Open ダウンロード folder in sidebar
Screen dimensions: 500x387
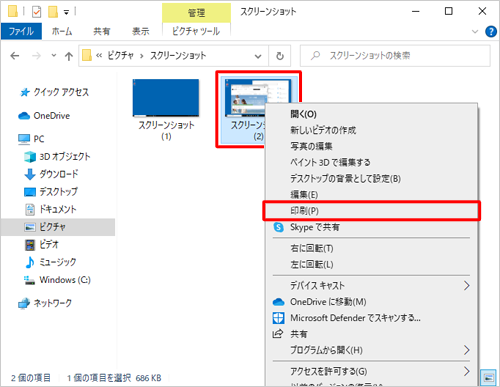pos(52,174)
